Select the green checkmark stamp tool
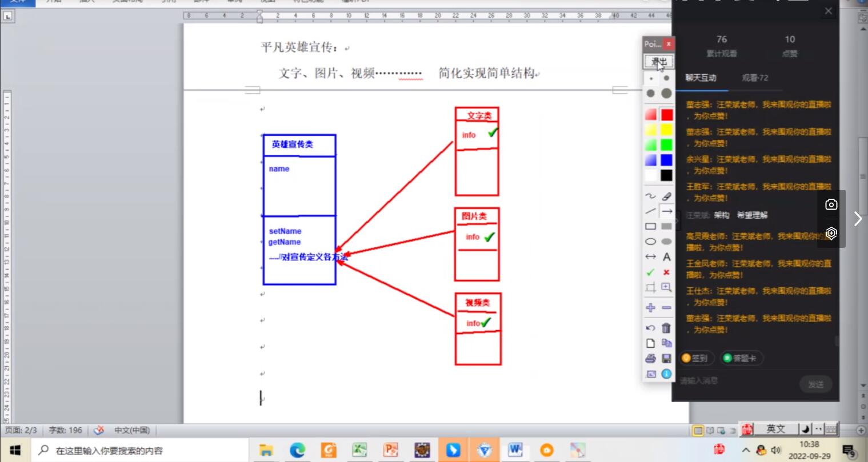The image size is (868, 462). 650,272
